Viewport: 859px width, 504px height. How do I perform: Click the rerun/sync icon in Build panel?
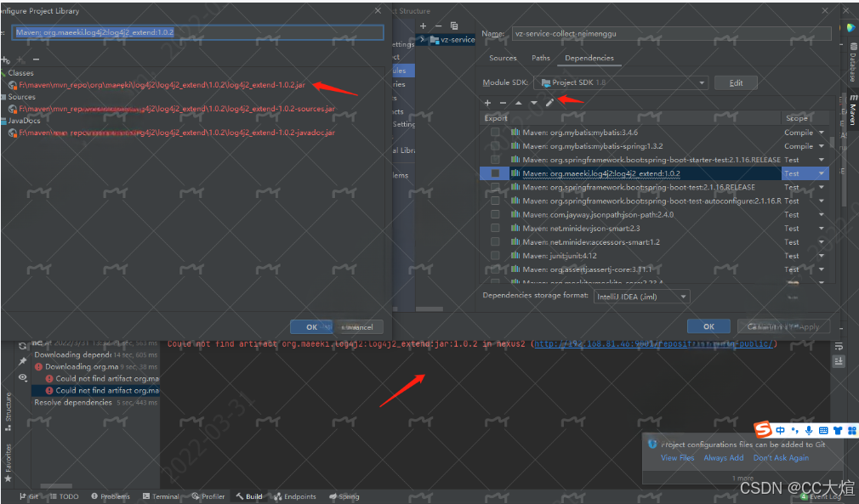click(22, 346)
